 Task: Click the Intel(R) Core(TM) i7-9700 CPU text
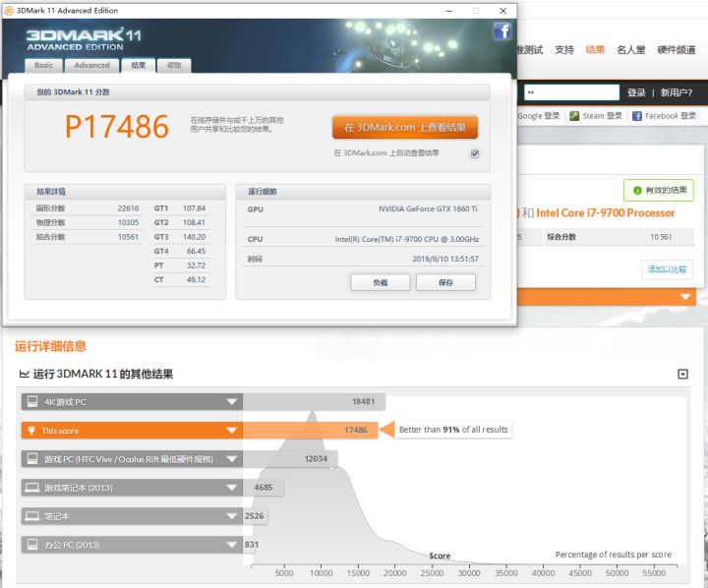(407, 239)
